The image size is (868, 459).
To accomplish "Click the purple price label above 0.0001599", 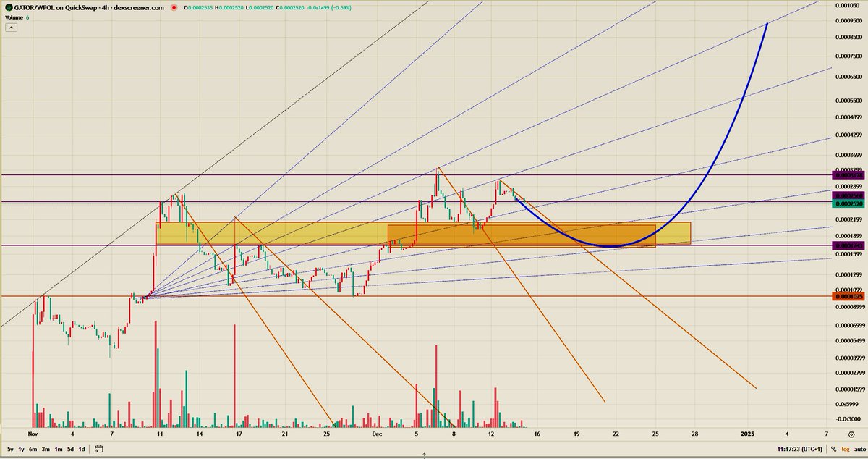I will point(848,246).
